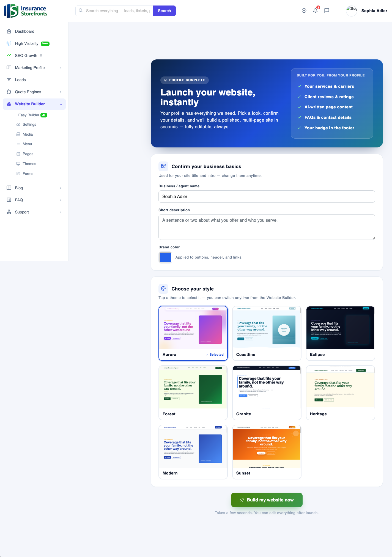Click the Quote Engines puzzle icon
Viewport: 392px width, 557px height.
click(x=9, y=92)
